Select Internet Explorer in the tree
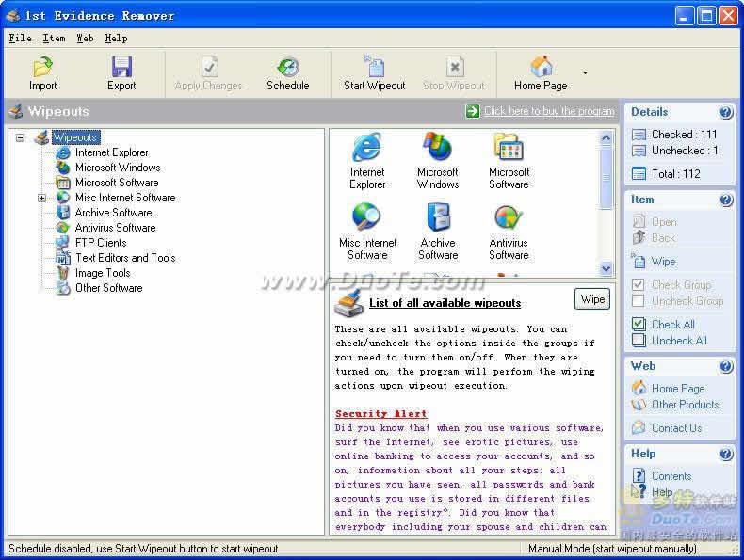The width and height of the screenshot is (744, 560). pyautogui.click(x=111, y=152)
